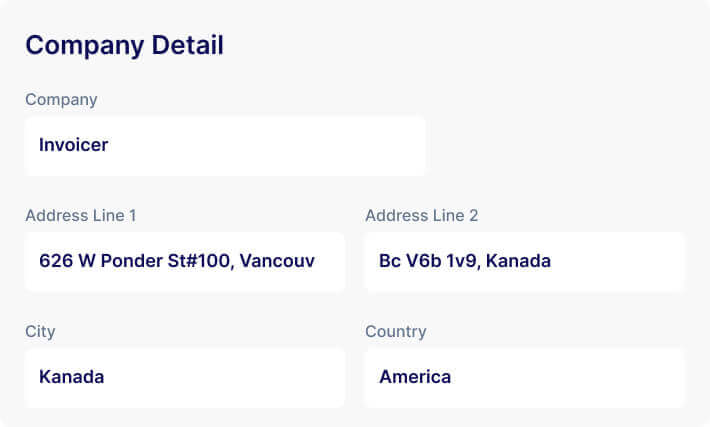This screenshot has height=427, width=710.
Task: Click the Address Line 2 input field
Action: 524,261
